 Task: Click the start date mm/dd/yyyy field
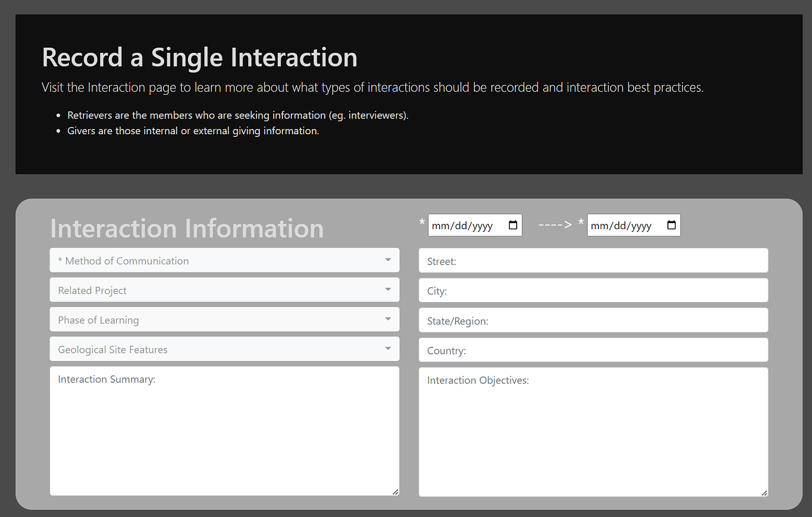point(475,226)
